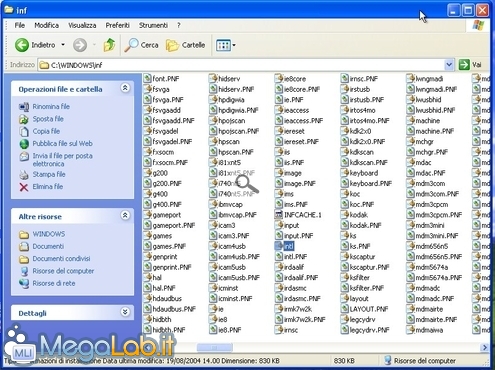Select the kodak.PNF file icon
The width and height of the screenshot is (495, 370).
click(345, 225)
